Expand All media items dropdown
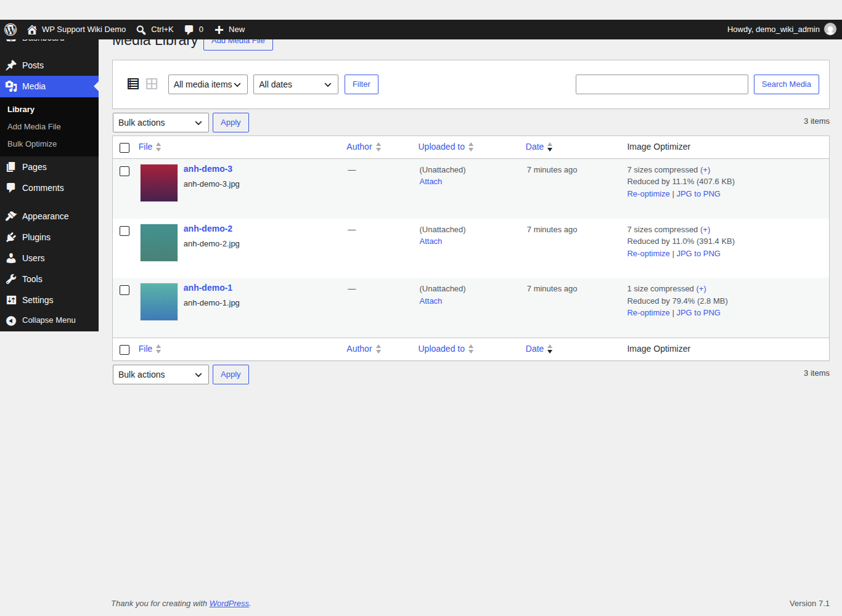 point(208,84)
